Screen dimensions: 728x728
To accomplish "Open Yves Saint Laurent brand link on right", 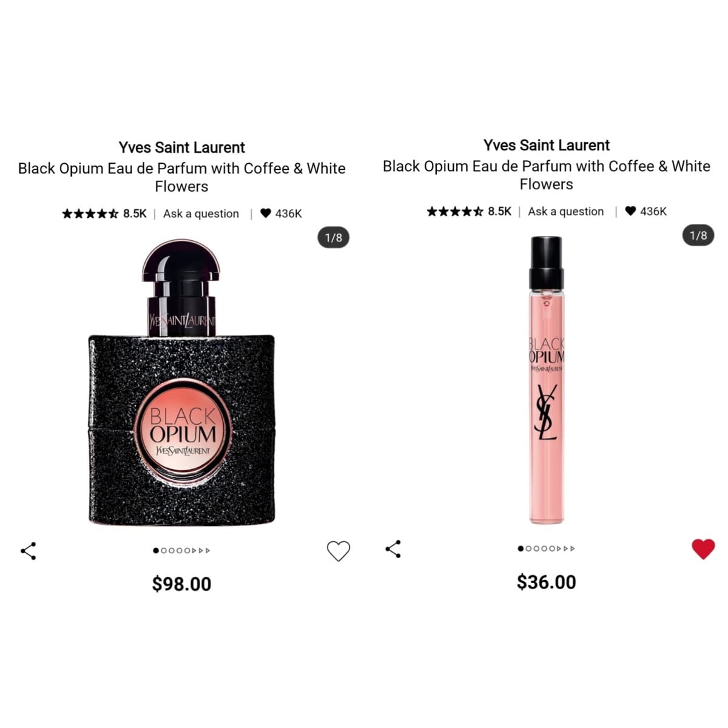I will pos(547,145).
